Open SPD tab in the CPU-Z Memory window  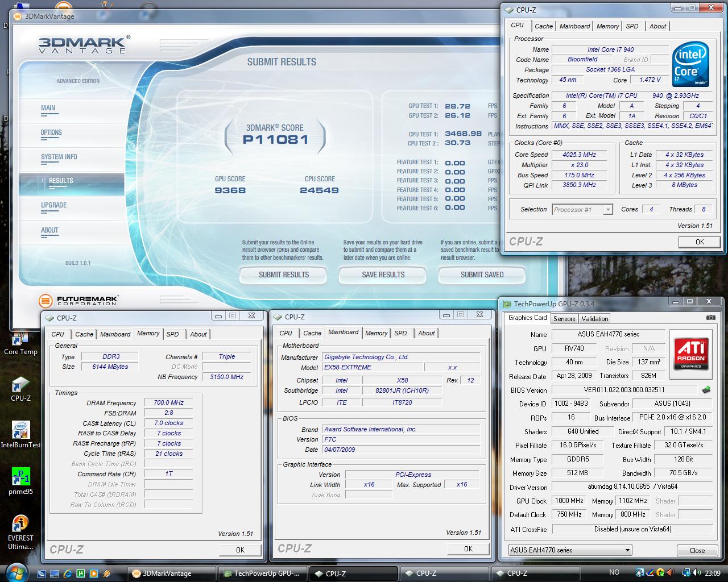pyautogui.click(x=173, y=334)
